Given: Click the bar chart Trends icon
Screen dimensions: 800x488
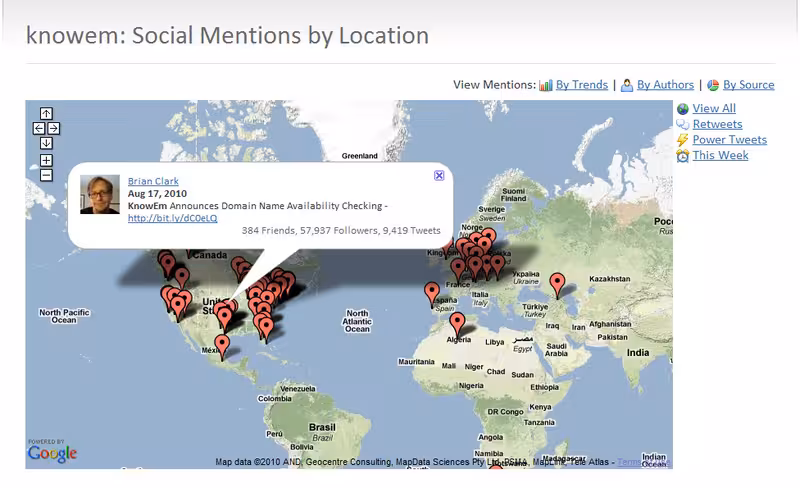Looking at the screenshot, I should (546, 85).
